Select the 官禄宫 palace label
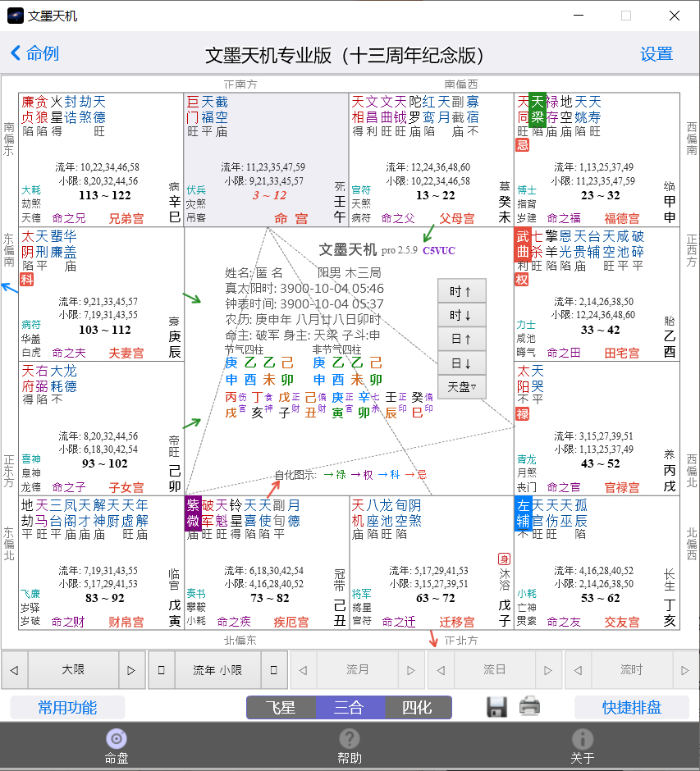 click(x=622, y=488)
